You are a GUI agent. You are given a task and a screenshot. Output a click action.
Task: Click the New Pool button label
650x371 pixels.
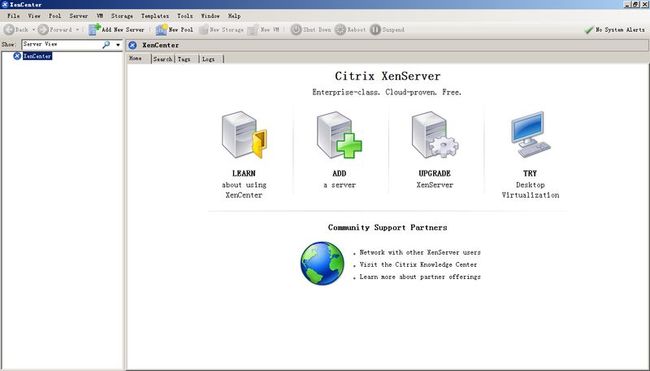(x=181, y=30)
